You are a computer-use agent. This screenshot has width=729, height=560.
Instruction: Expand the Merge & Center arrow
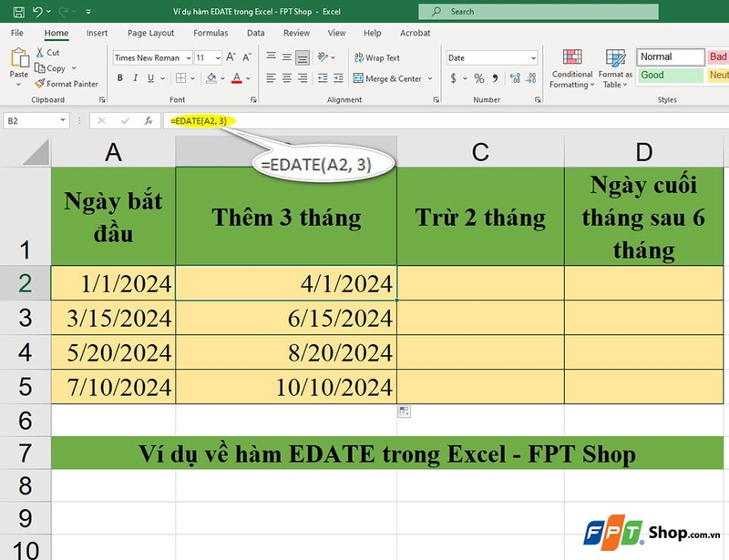pos(430,78)
